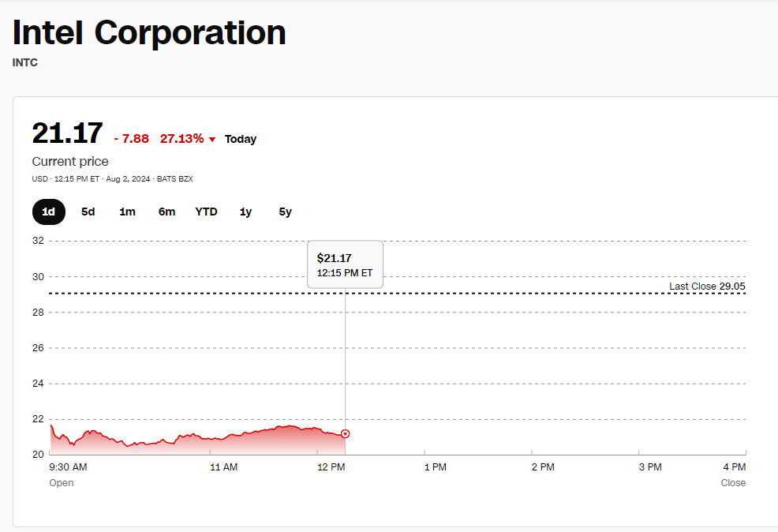Image resolution: width=778 pixels, height=532 pixels.
Task: Click the 22 y-axis value
Action: coord(38,419)
